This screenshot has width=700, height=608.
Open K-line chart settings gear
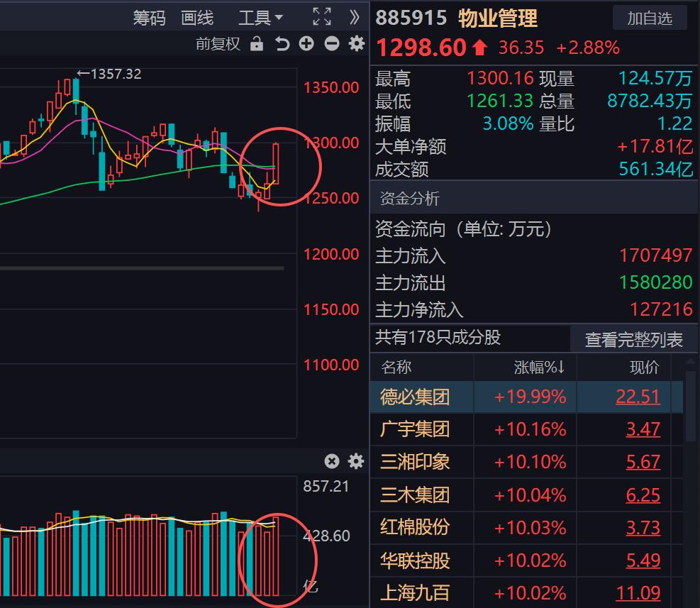[x=356, y=44]
